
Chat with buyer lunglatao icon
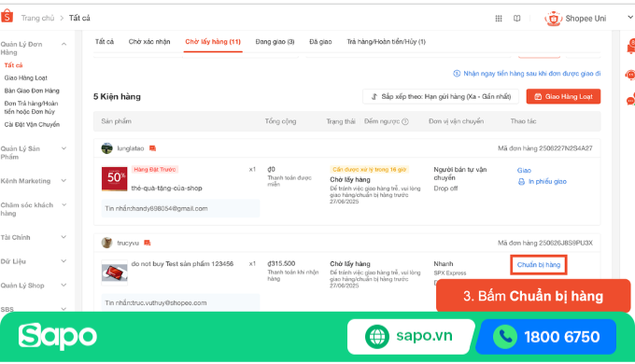152,148
